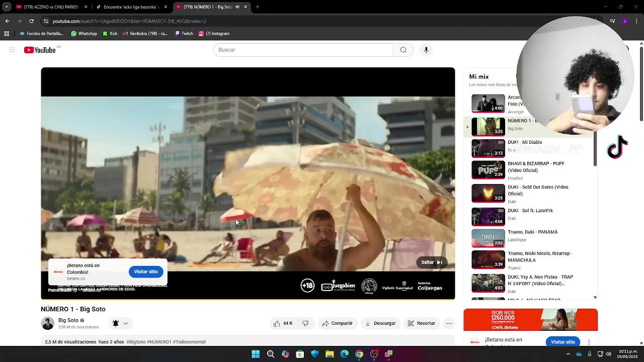Open Big Soto channel avatar
This screenshot has width=644, height=362.
point(48,323)
